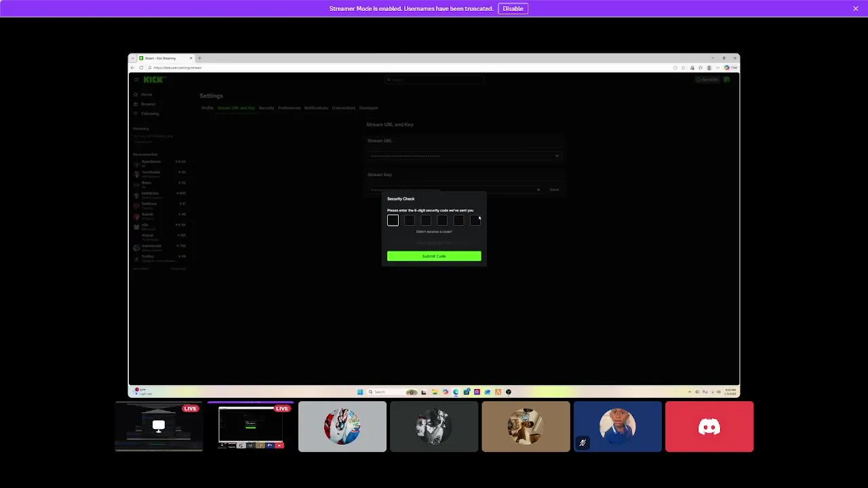The image size is (868, 488).
Task: Open the browser three-dot menu
Action: point(717,68)
